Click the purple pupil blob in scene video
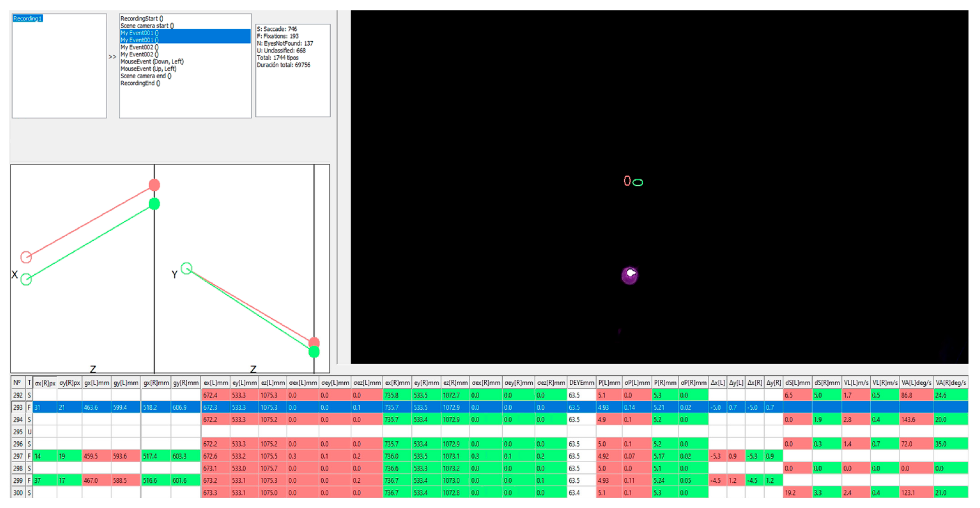The width and height of the screenshot is (980, 508). coord(629,276)
